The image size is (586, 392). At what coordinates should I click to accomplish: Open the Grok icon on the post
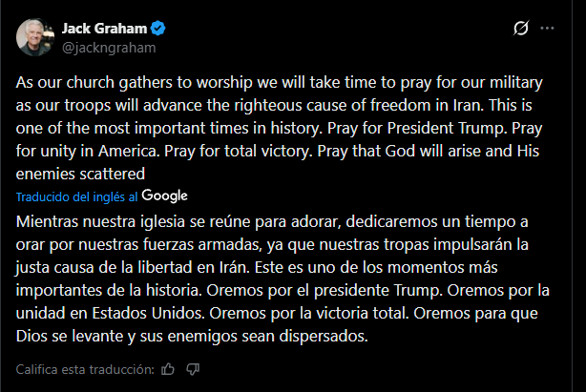(521, 29)
